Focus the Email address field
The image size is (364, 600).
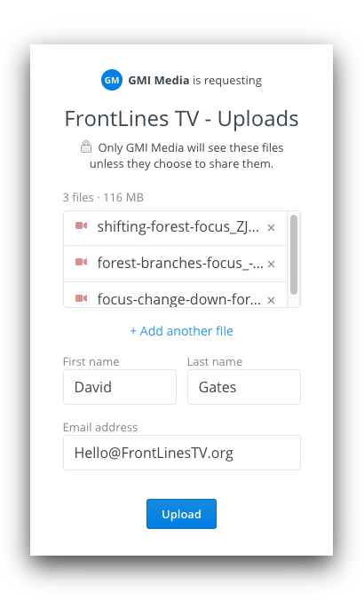(182, 453)
